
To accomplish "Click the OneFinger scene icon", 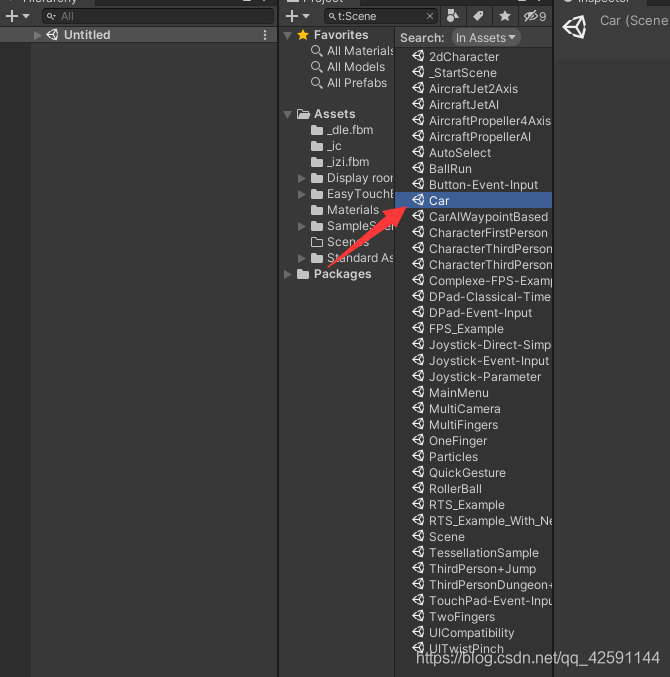I will pos(418,440).
